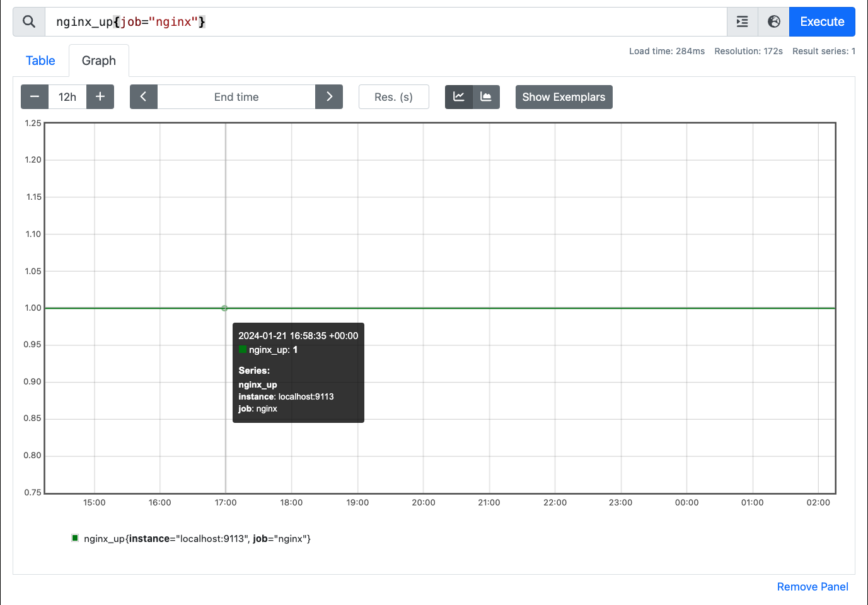Increase time range with plus button
This screenshot has height=605, width=868.
[x=100, y=97]
